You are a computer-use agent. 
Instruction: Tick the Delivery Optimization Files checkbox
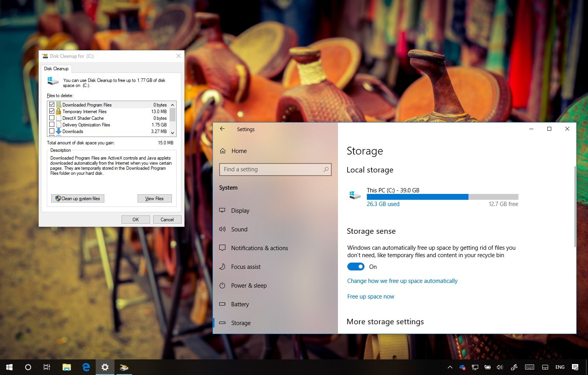pyautogui.click(x=52, y=124)
